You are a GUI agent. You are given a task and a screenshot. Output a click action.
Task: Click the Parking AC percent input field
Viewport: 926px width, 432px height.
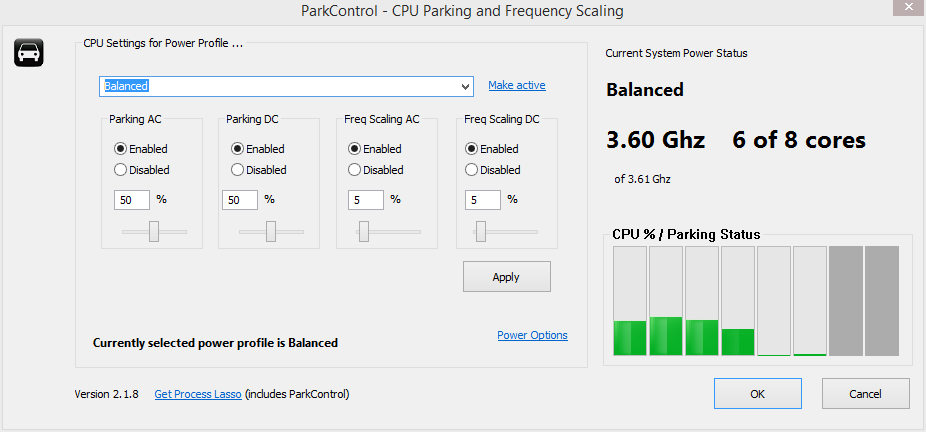132,200
